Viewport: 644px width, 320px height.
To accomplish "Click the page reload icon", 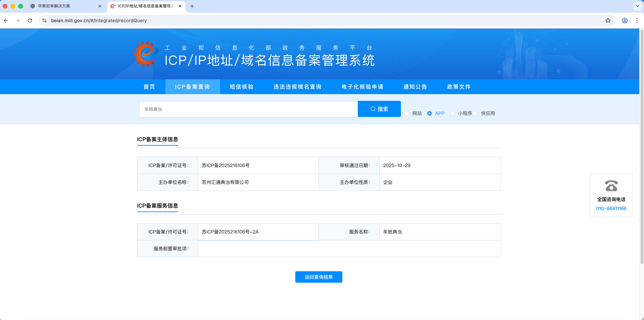I will coord(30,21).
